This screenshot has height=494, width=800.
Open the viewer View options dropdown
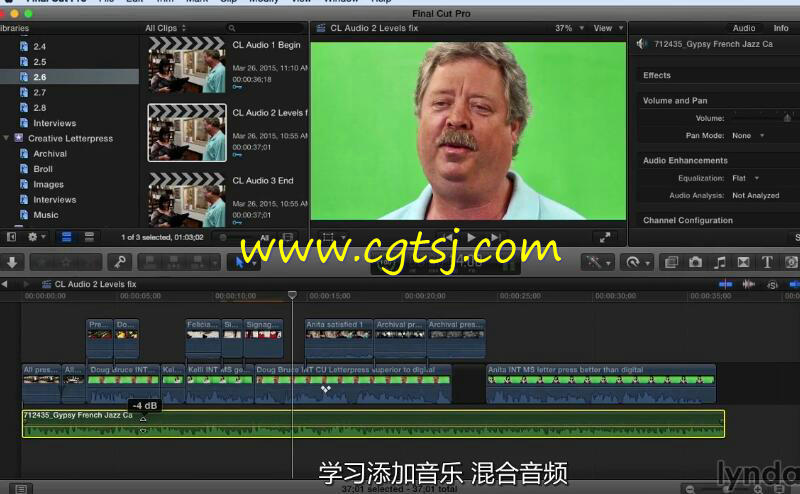pos(608,28)
